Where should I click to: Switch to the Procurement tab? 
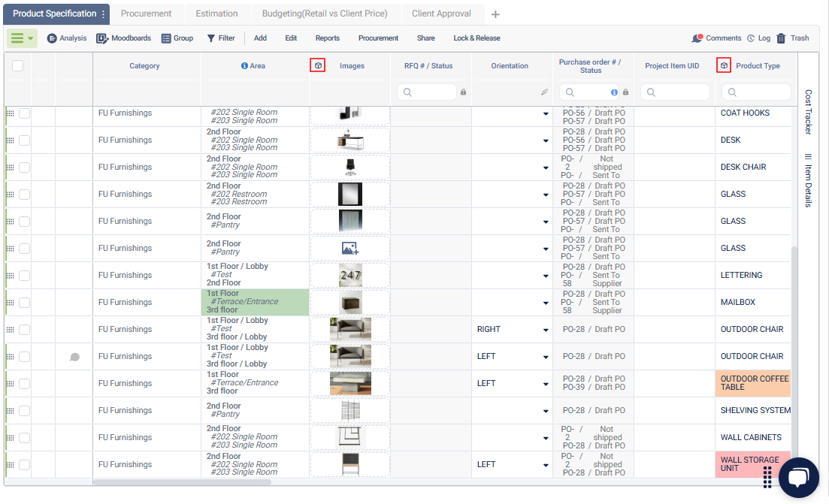coord(146,14)
